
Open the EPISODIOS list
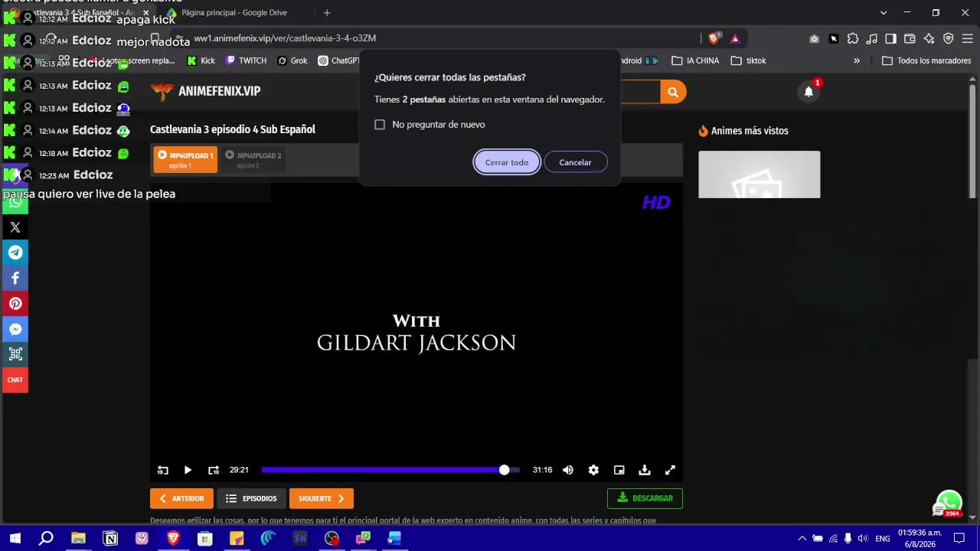tap(252, 498)
